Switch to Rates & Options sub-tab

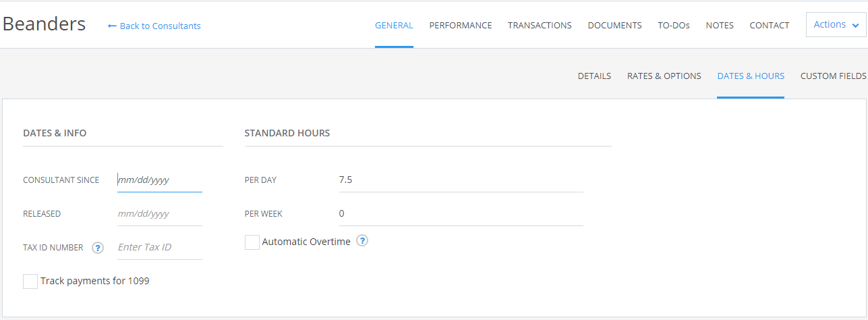[664, 76]
